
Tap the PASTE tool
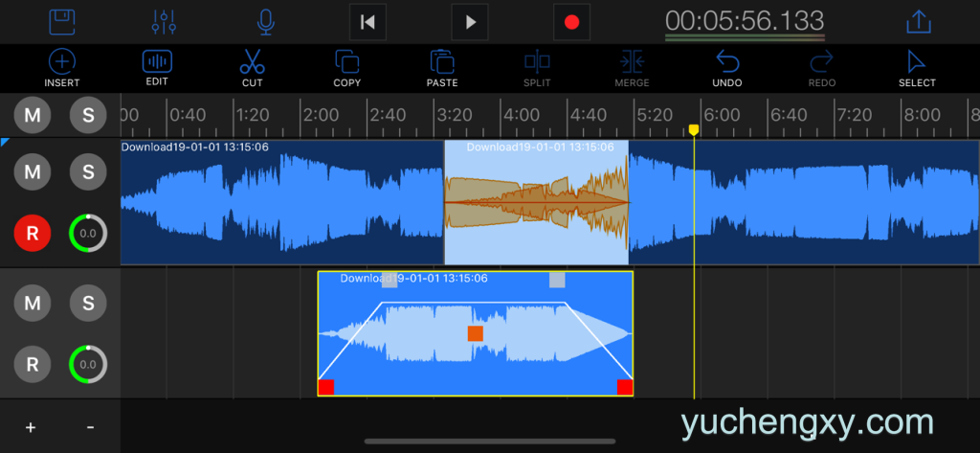point(442,68)
